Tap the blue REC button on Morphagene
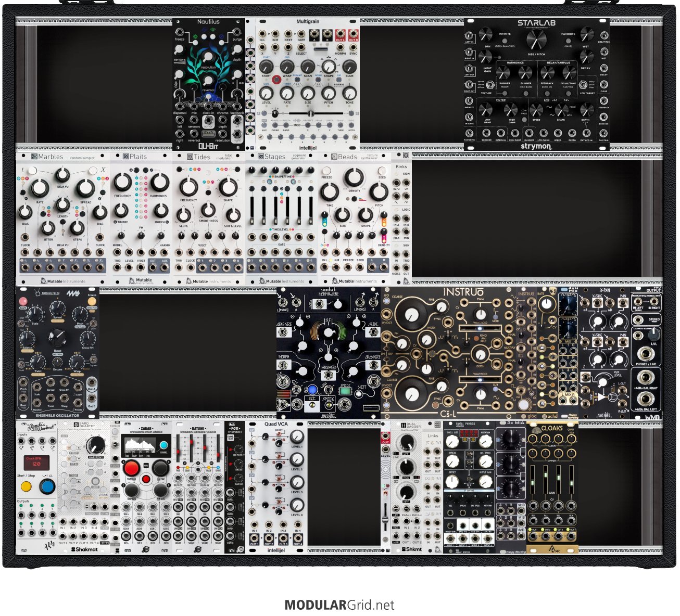The image size is (680, 616). coord(312,390)
